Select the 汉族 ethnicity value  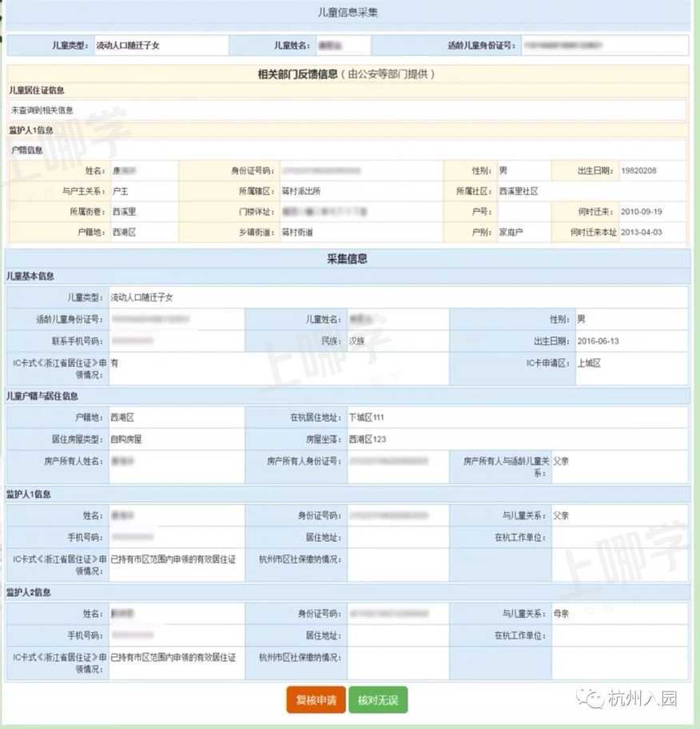(x=357, y=341)
